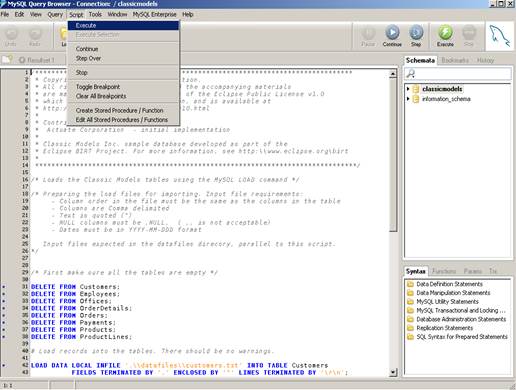Click the breakpoint dot beside line 42
This screenshot has height=390, width=516.
point(4,365)
